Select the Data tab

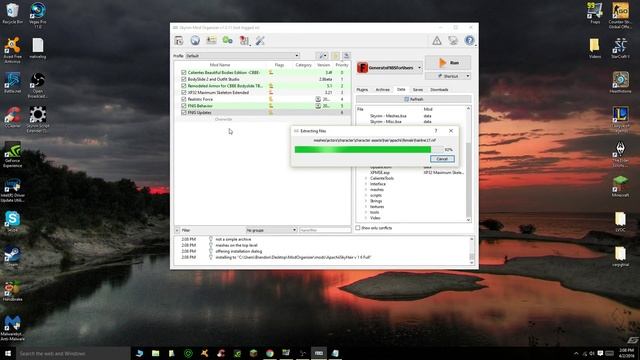coord(401,89)
